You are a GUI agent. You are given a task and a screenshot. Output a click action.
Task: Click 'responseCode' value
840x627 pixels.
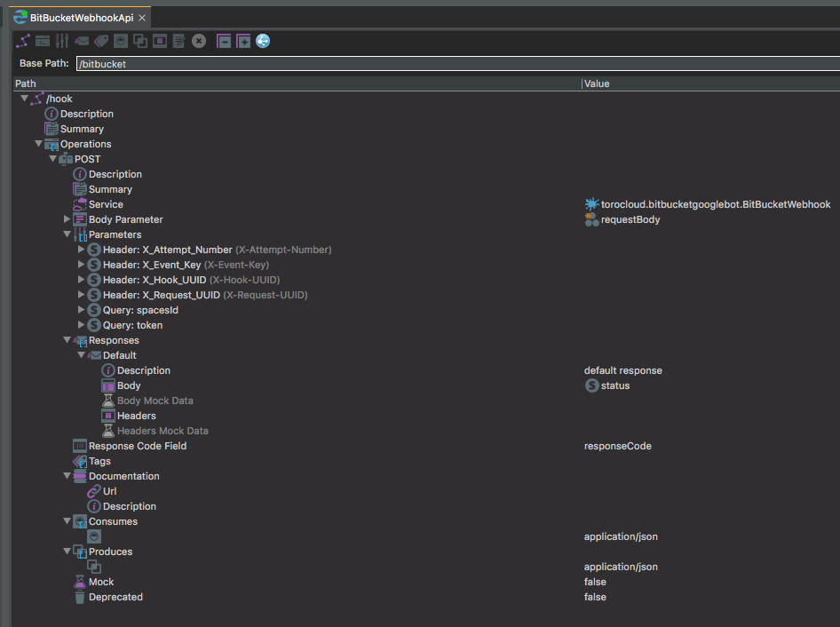tap(618, 446)
